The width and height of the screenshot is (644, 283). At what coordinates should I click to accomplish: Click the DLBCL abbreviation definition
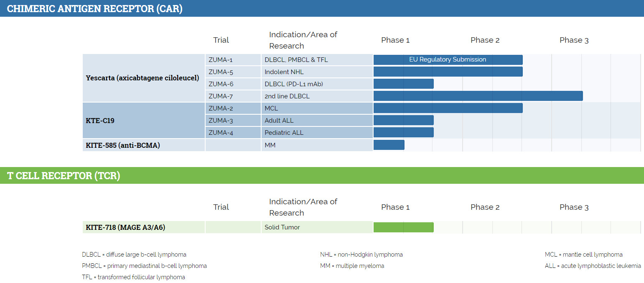click(x=134, y=255)
